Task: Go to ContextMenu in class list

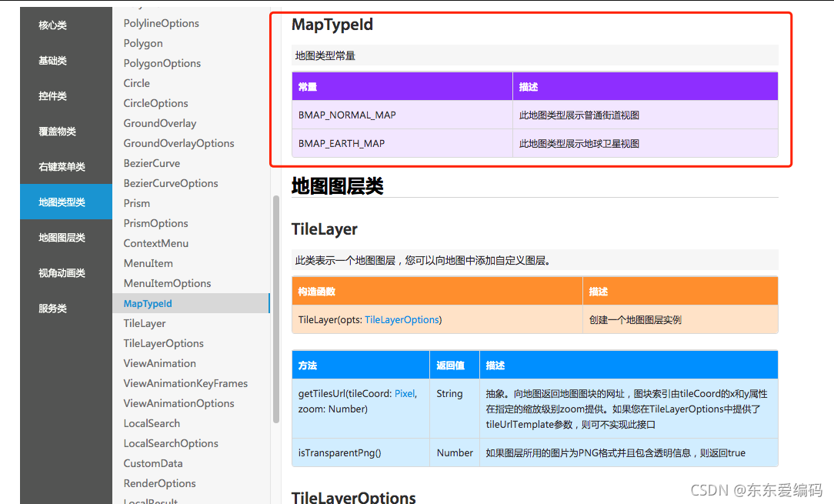Action: [156, 243]
